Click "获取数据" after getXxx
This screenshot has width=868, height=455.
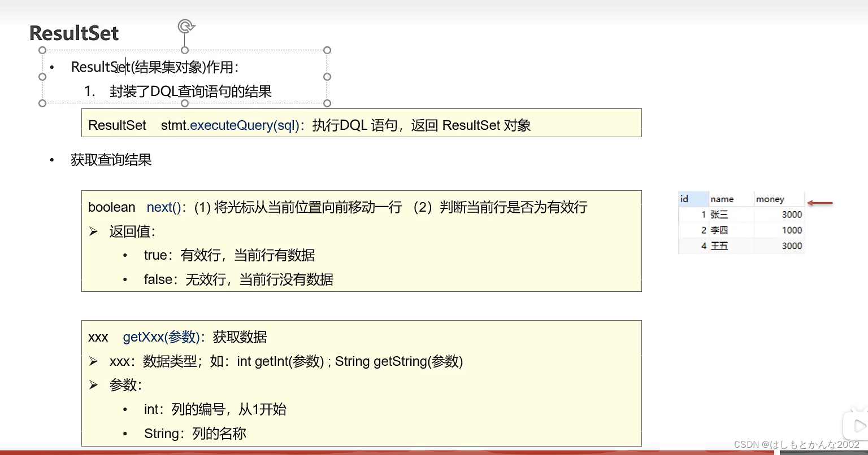(x=240, y=337)
